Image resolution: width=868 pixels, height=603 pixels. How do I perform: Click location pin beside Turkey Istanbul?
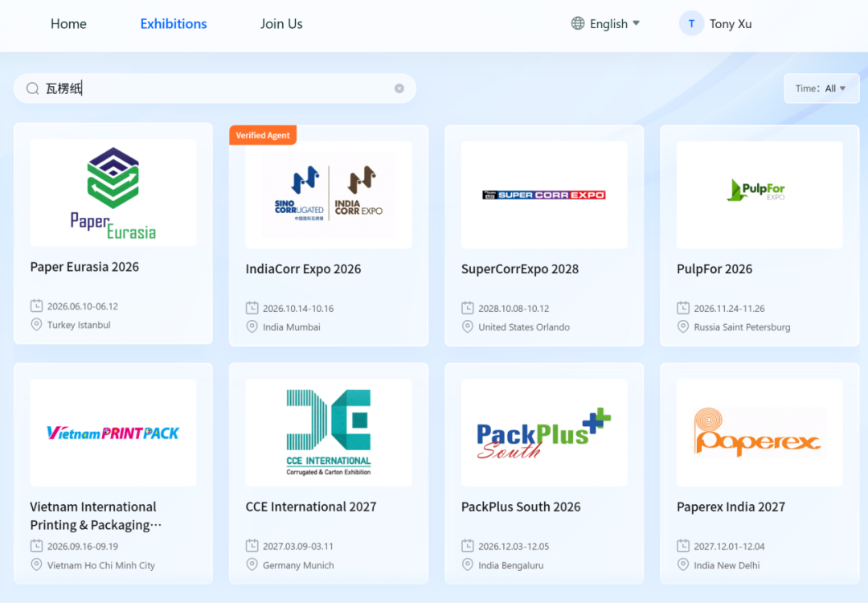pyautogui.click(x=36, y=325)
